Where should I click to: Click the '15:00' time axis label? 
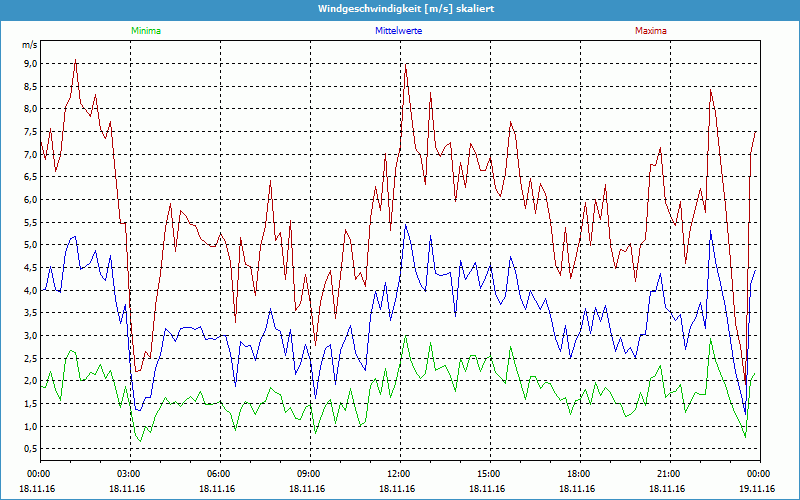tap(490, 474)
